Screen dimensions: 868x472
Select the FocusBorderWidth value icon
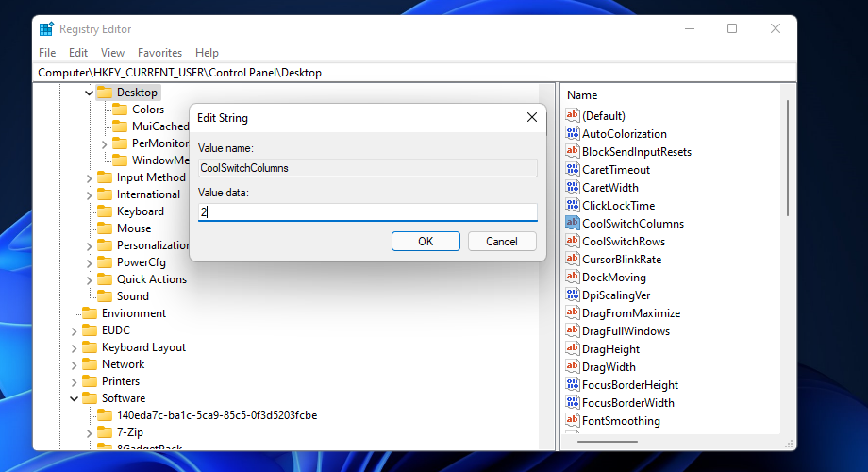pyautogui.click(x=573, y=402)
